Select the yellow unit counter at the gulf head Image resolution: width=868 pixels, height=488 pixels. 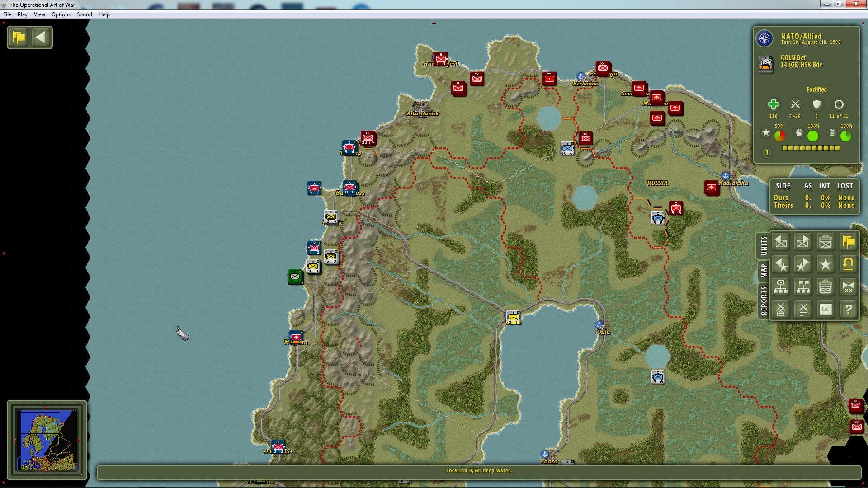513,318
